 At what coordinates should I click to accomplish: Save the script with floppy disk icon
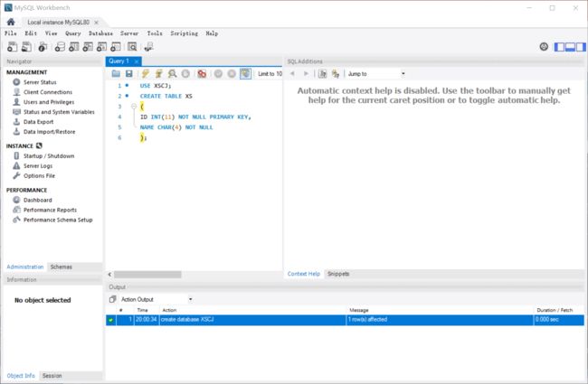pyautogui.click(x=129, y=74)
